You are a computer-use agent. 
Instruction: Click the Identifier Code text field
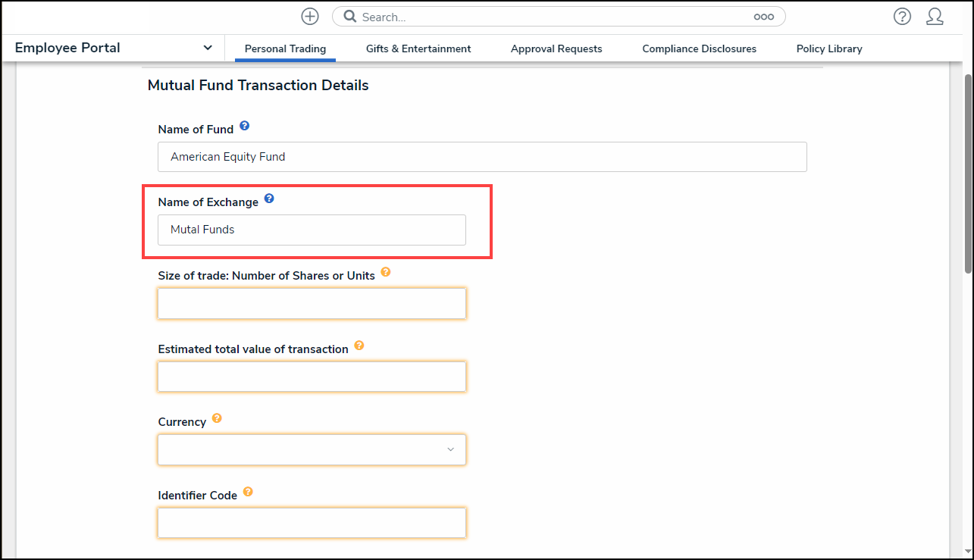312,523
